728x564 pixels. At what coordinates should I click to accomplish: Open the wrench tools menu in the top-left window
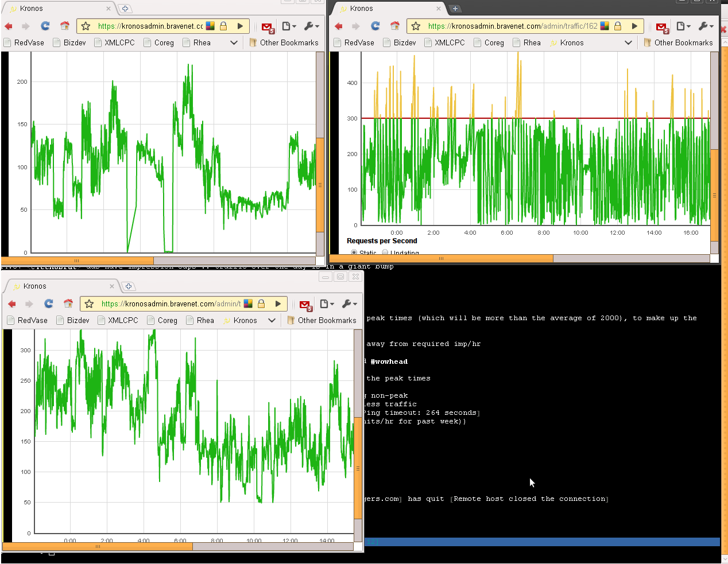click(311, 26)
